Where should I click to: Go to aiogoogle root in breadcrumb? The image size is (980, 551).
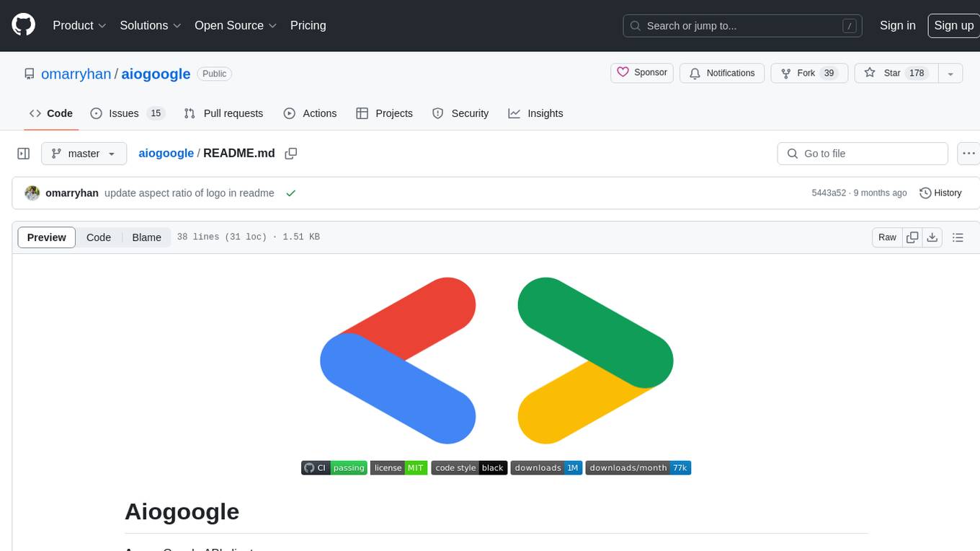click(x=166, y=153)
